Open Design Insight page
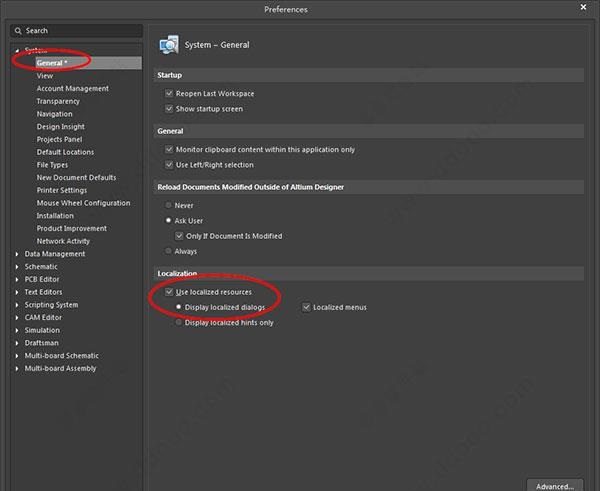Screen dimensions: 600x491 60,127
